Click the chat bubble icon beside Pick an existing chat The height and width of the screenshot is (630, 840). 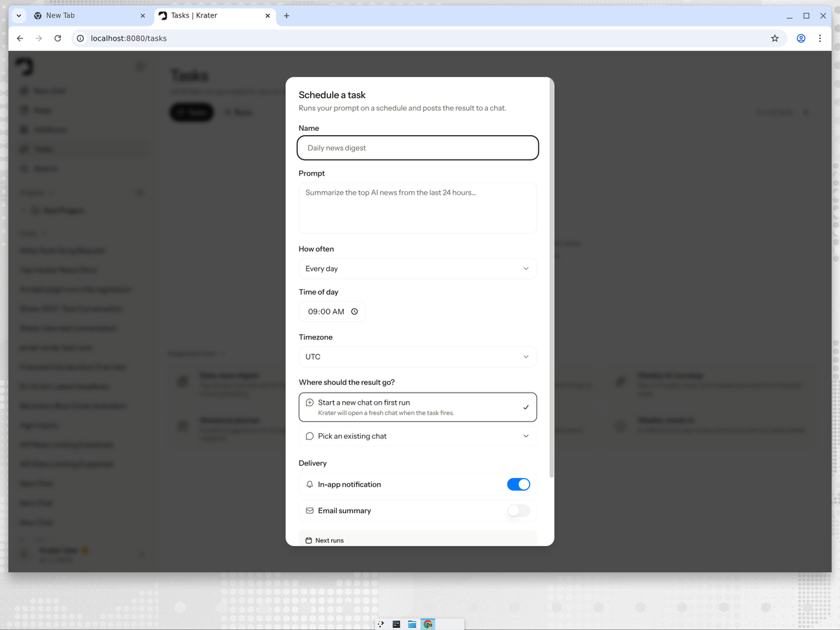309,436
